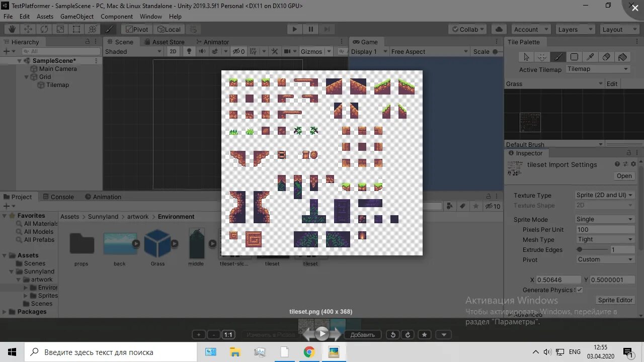Select the combined Transform tool

[93, 29]
